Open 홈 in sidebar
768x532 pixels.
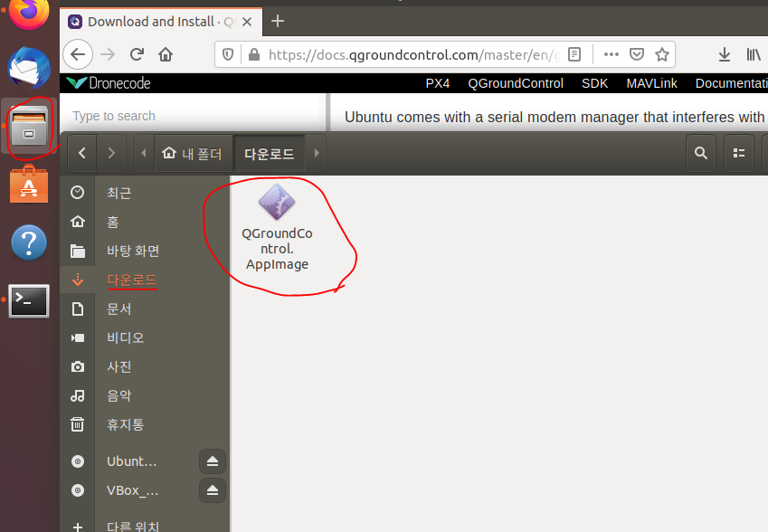click(145, 222)
